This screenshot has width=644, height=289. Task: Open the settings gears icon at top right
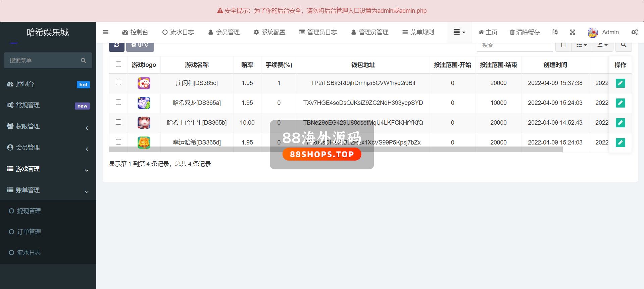click(634, 32)
